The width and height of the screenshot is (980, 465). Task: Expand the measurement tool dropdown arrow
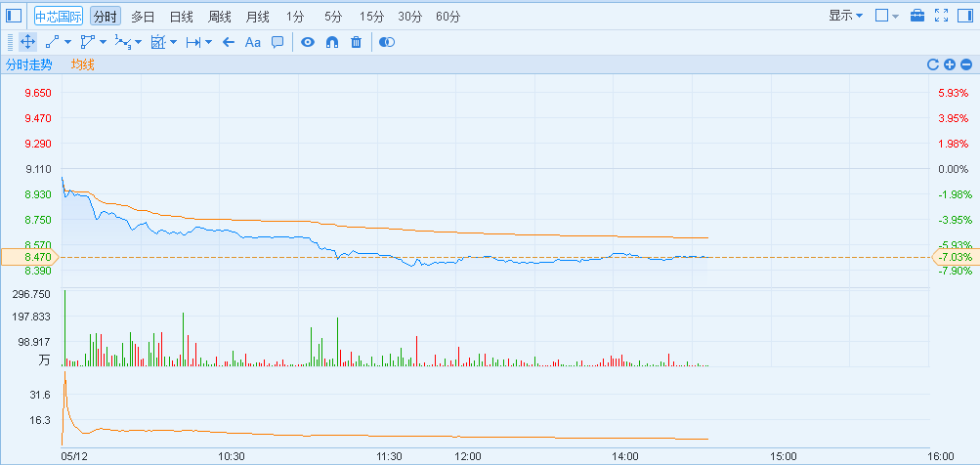coord(173,43)
